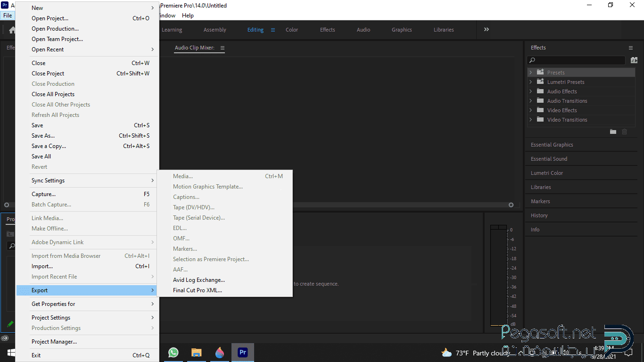The height and width of the screenshot is (362, 644).
Task: Open File Explorer from the taskbar
Action: [x=197, y=353]
